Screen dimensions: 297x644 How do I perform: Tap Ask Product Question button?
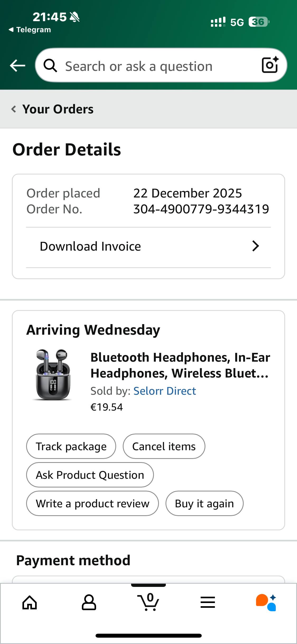pos(90,475)
